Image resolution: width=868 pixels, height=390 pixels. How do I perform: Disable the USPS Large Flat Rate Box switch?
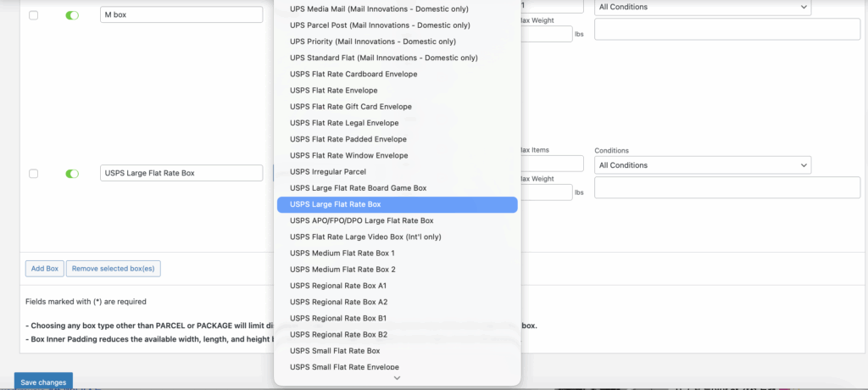point(72,174)
